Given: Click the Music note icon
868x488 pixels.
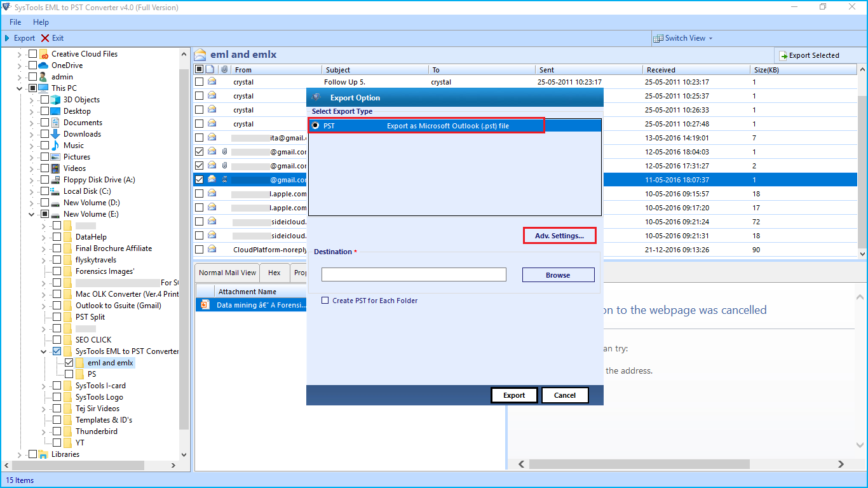Looking at the screenshot, I should click(55, 146).
